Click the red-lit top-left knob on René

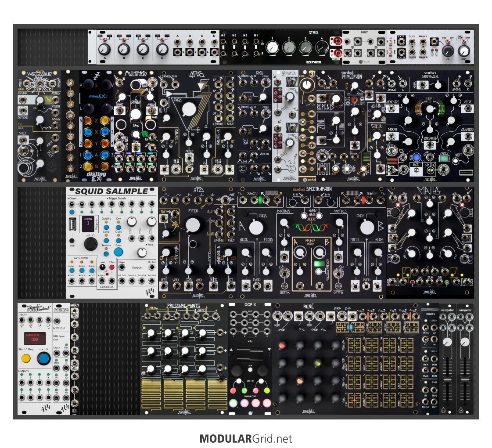click(282, 345)
